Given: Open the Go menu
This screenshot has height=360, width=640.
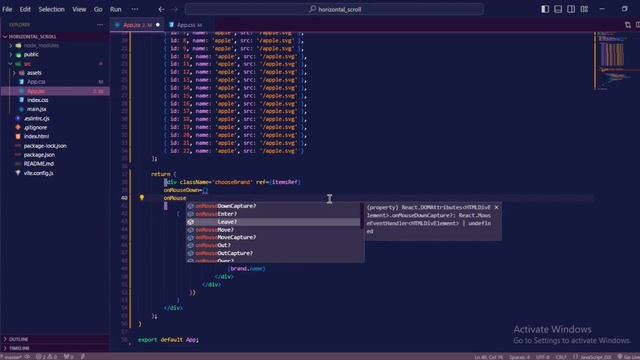Looking at the screenshot, I should click(x=98, y=9).
